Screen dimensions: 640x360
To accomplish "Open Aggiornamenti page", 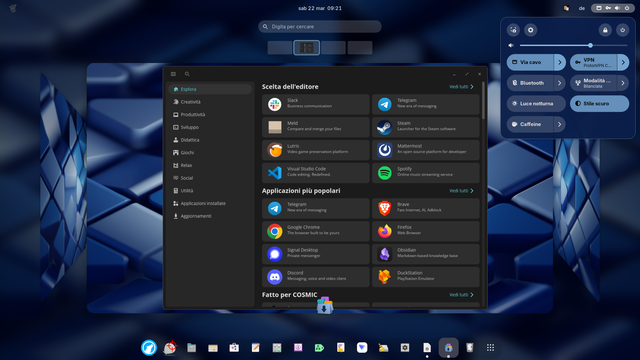I will pyautogui.click(x=210, y=216).
